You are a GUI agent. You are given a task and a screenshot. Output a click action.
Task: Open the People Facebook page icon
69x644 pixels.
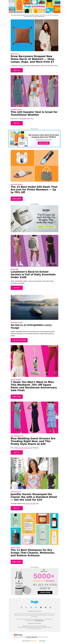pyautogui.click(x=21, y=607)
